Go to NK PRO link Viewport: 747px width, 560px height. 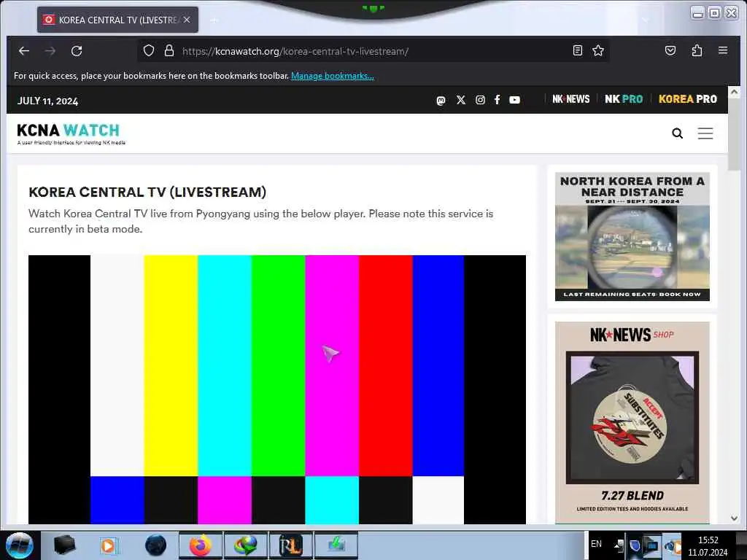pyautogui.click(x=624, y=99)
